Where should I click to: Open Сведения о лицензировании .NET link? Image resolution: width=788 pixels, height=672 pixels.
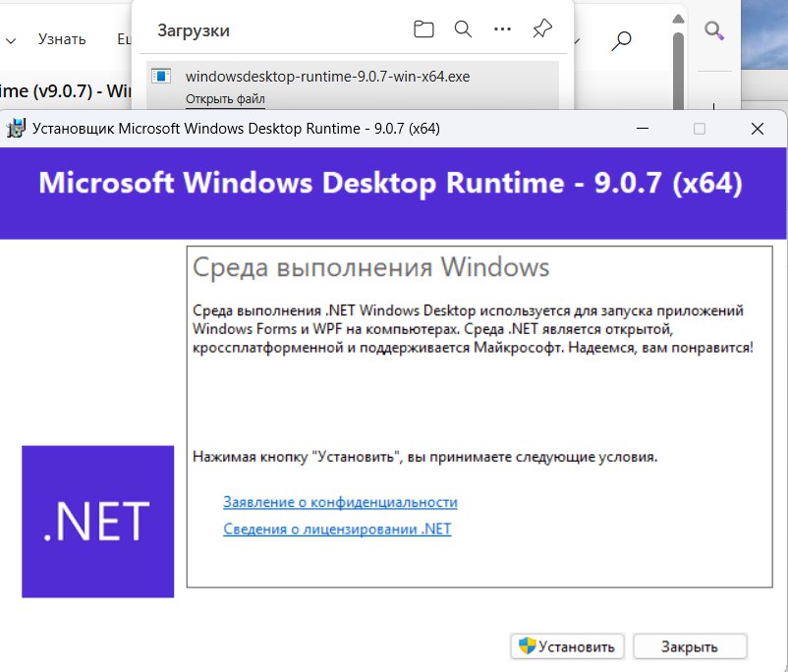337,529
